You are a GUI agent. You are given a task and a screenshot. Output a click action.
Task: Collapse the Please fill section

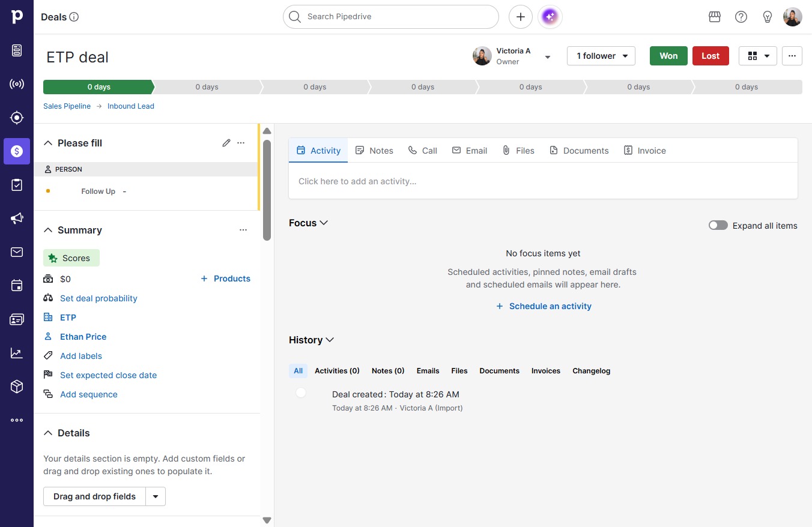click(x=48, y=143)
